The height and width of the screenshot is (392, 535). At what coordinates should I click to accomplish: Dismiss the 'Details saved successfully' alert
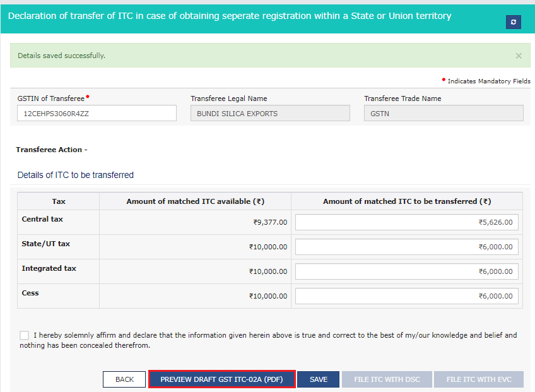pyautogui.click(x=519, y=56)
